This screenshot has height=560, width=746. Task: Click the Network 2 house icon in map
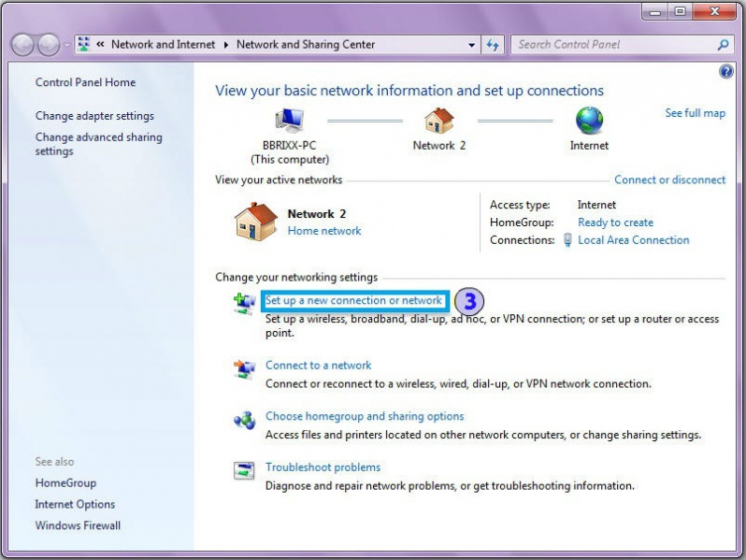pyautogui.click(x=438, y=121)
